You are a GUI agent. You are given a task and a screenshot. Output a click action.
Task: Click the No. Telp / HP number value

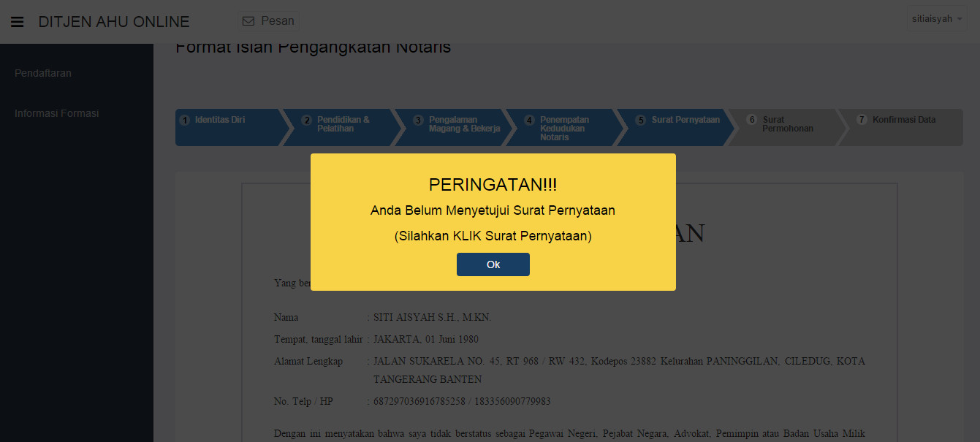click(x=462, y=401)
